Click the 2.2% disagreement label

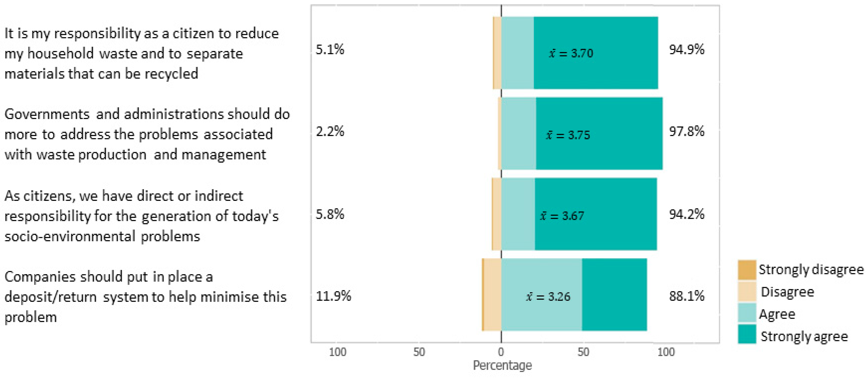click(330, 131)
